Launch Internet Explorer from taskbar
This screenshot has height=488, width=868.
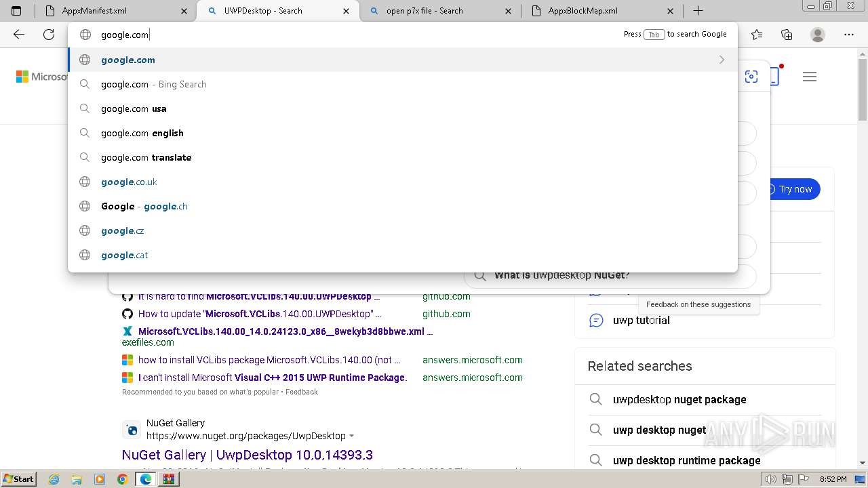(54, 479)
